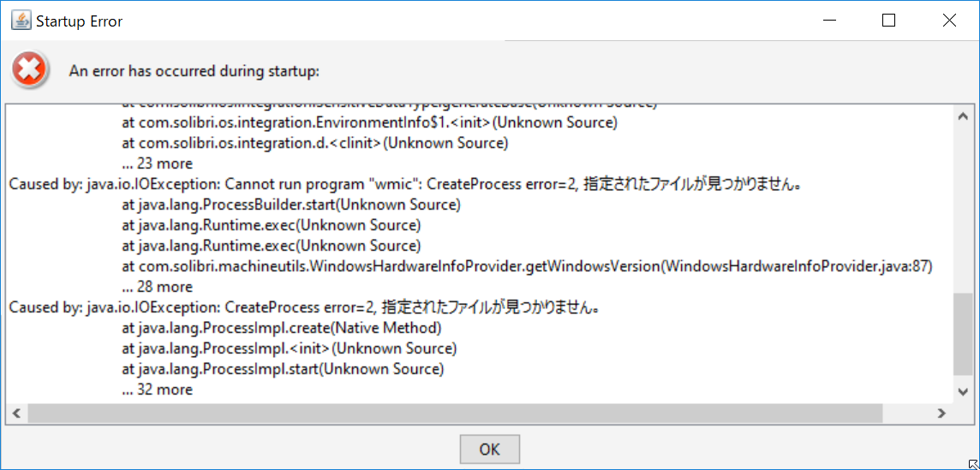Click the OK button

click(489, 449)
